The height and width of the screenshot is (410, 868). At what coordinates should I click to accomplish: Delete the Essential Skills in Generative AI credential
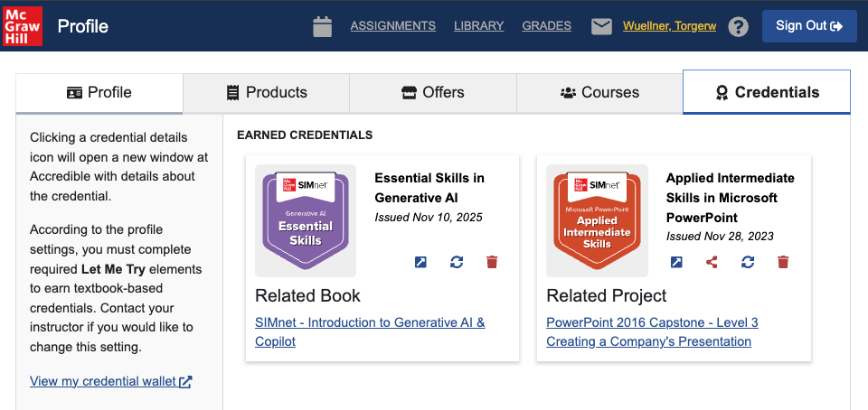click(x=492, y=262)
